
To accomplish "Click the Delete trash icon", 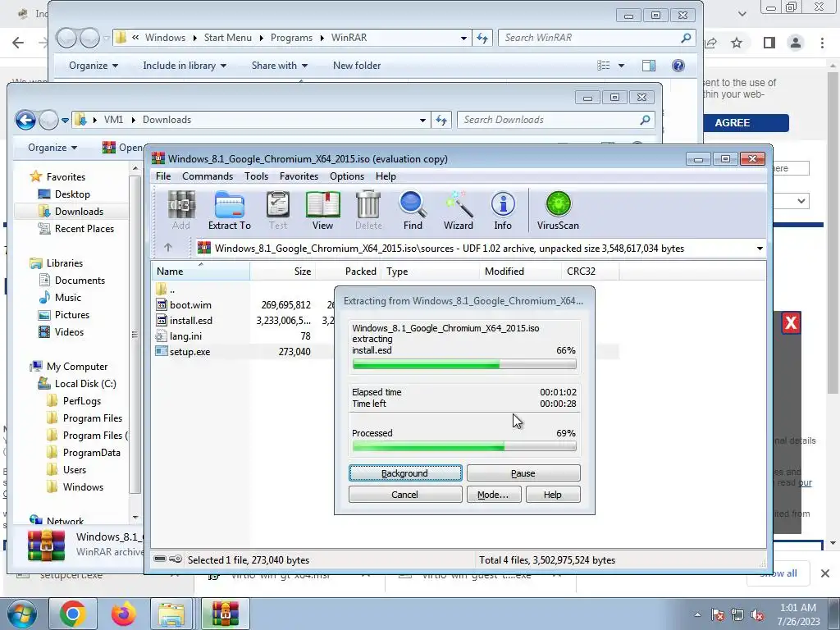I will pos(368,210).
